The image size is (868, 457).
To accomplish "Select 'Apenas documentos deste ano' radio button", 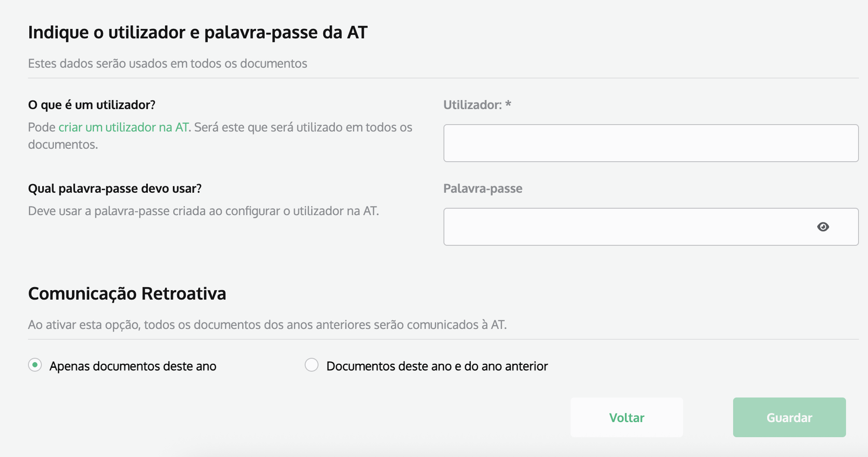I will pos(35,365).
